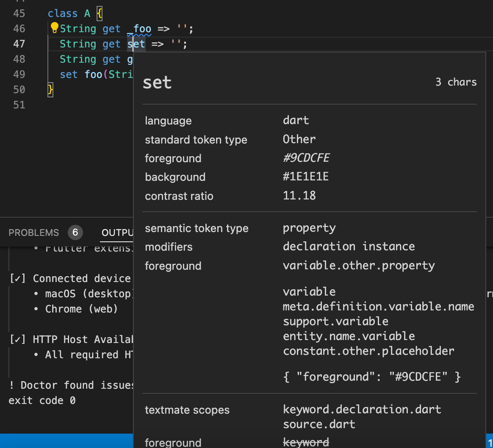Click the problems count badge showing 6
This screenshot has width=493, height=448.
pyautogui.click(x=75, y=232)
